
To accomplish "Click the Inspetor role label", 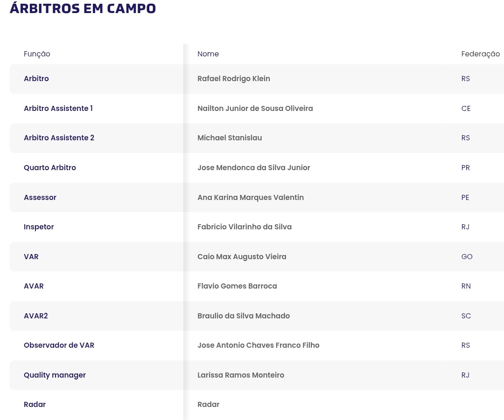I will [39, 227].
